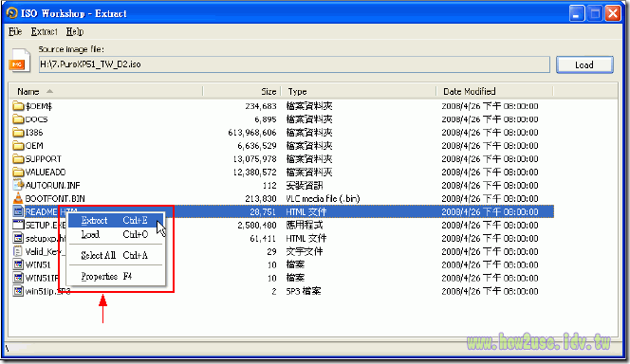Viewport: 630px width, 364px height.
Task: Click the BOOTFONT.BIN VLC cone icon
Action: click(x=18, y=198)
